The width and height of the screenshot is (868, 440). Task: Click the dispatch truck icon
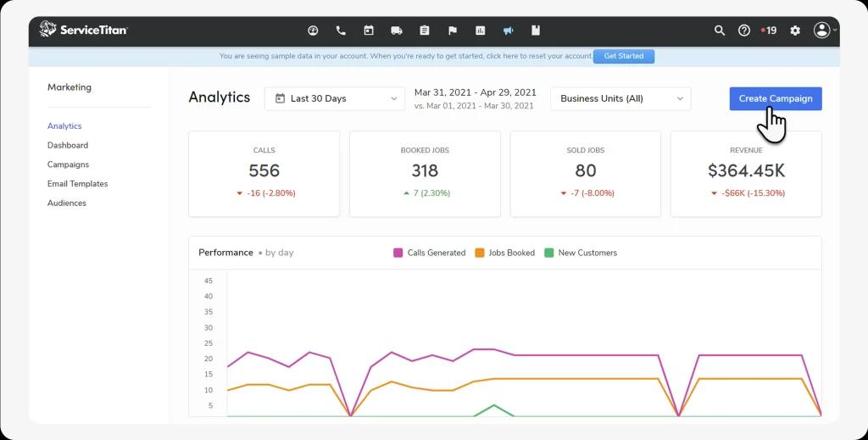[397, 31]
